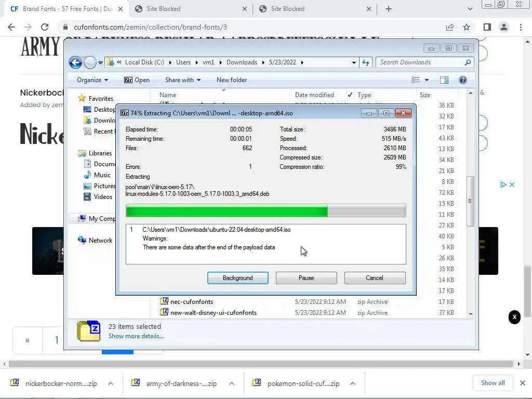Viewport: 532px width, 399px height.
Task: Click Open with 7-Zip toolbar button
Action: [137, 80]
